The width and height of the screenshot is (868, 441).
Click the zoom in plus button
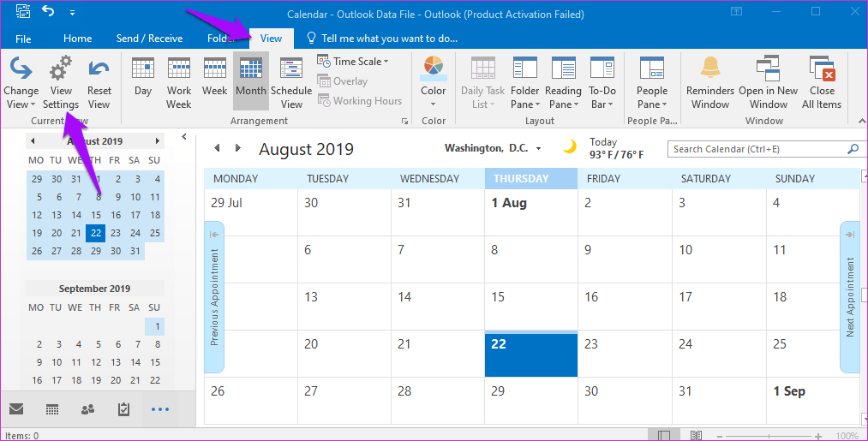click(818, 436)
